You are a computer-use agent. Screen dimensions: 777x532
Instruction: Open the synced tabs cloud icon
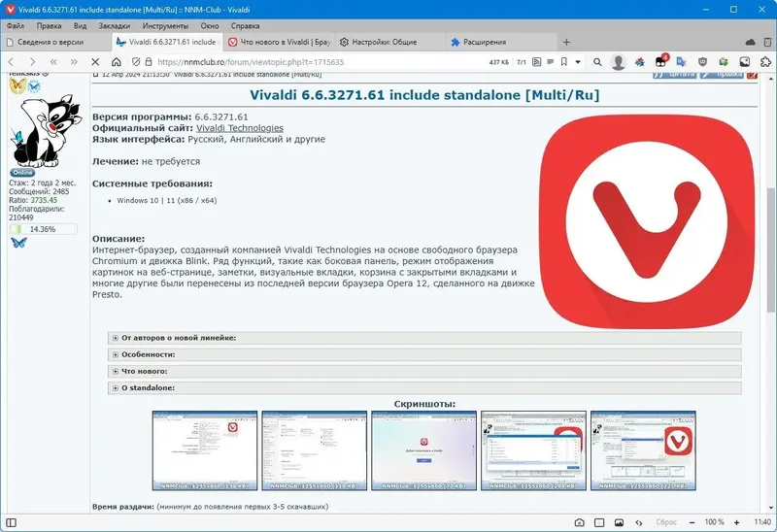tap(750, 42)
